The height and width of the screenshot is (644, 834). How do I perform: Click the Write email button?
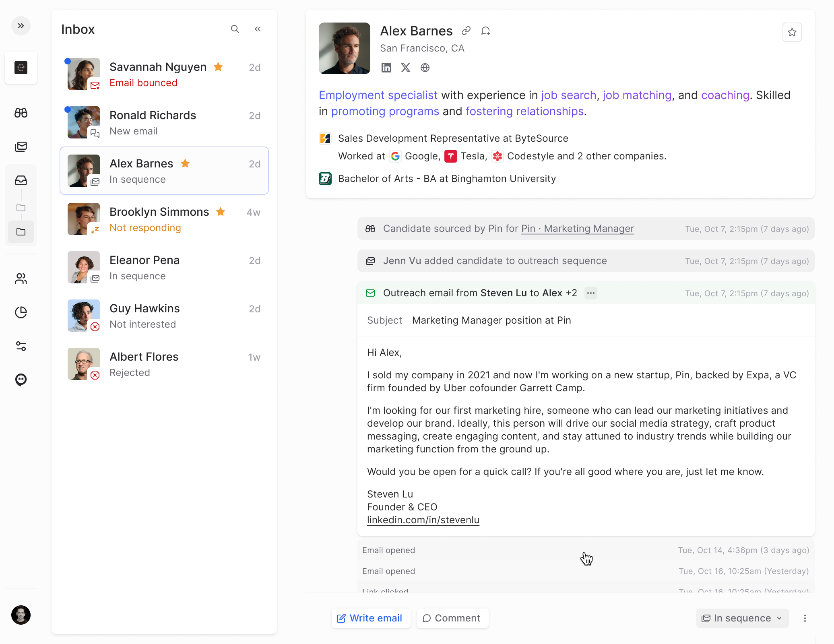coord(370,618)
